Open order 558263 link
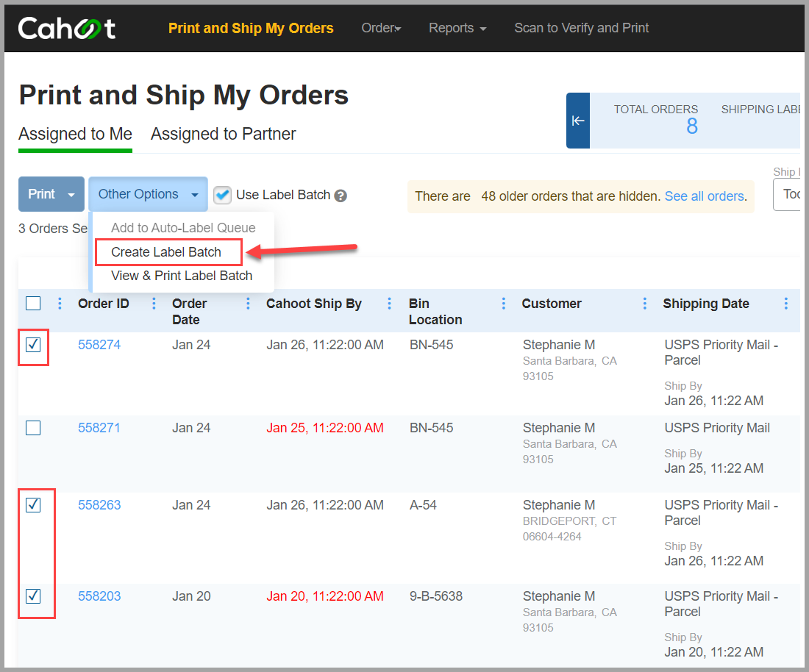Viewport: 809px width, 672px height. coord(99,504)
